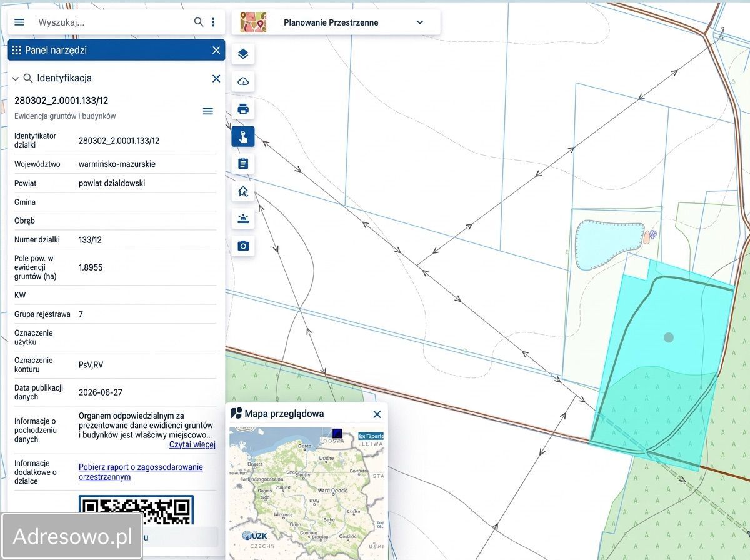Click the Mapa przeglądowa overview thumbnail
The width and height of the screenshot is (750, 560).
tap(307, 494)
